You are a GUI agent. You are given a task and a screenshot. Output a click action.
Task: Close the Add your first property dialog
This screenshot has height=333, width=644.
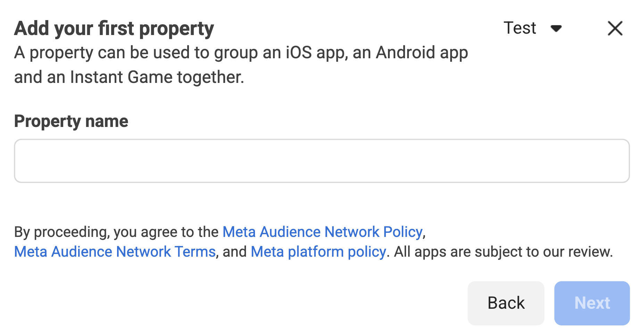(x=615, y=28)
